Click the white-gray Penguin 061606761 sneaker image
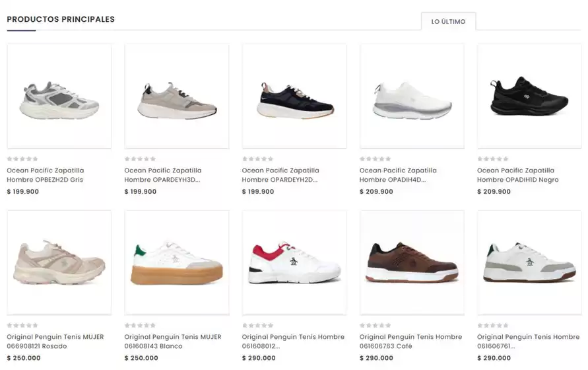The width and height of the screenshot is (588, 370). click(x=529, y=262)
